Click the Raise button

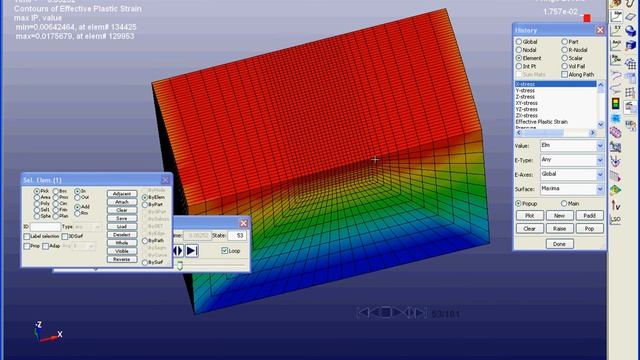559,229
